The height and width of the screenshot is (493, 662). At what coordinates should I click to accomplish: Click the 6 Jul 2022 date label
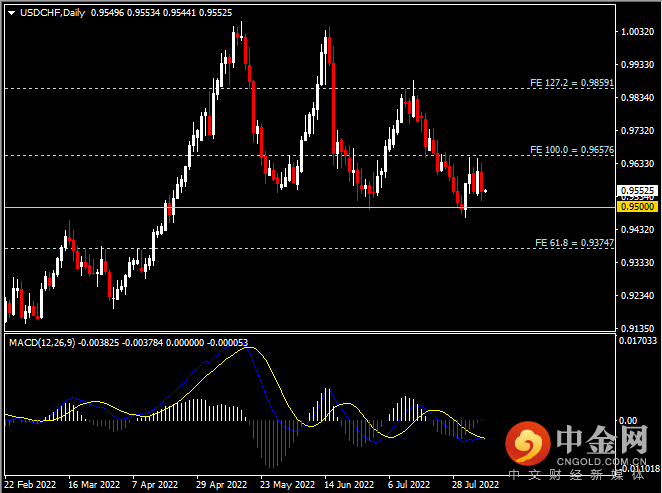click(409, 485)
